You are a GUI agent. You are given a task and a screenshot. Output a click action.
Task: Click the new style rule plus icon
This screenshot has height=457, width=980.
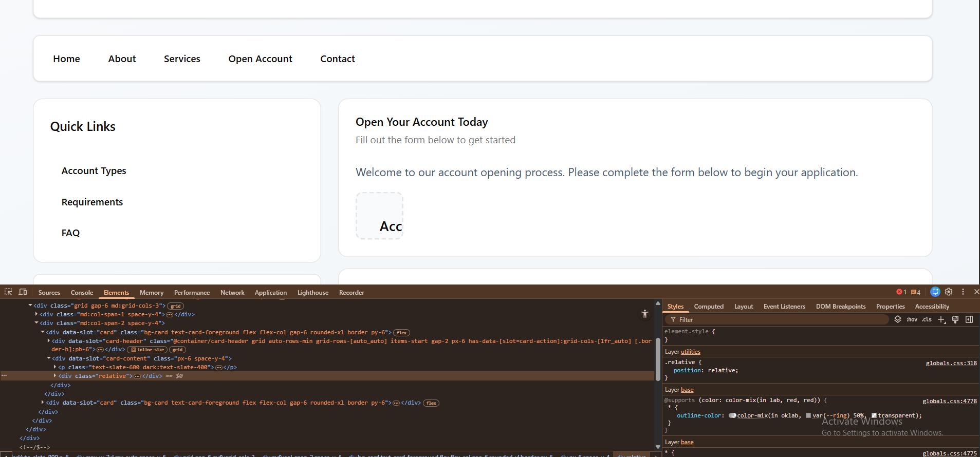[941, 319]
